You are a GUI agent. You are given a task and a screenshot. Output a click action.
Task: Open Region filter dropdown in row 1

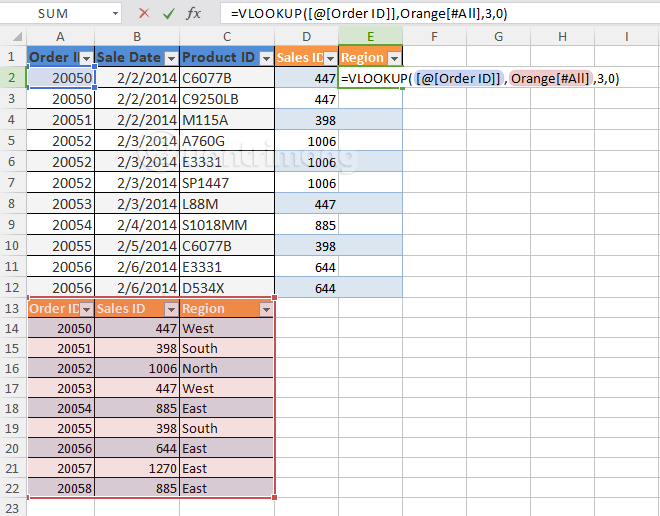click(x=394, y=58)
